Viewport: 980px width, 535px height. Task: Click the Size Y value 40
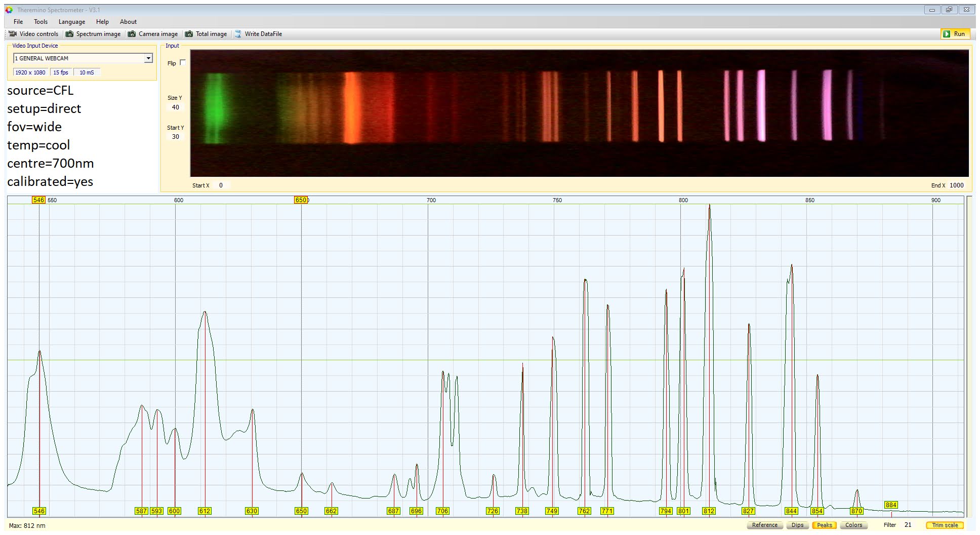(175, 107)
